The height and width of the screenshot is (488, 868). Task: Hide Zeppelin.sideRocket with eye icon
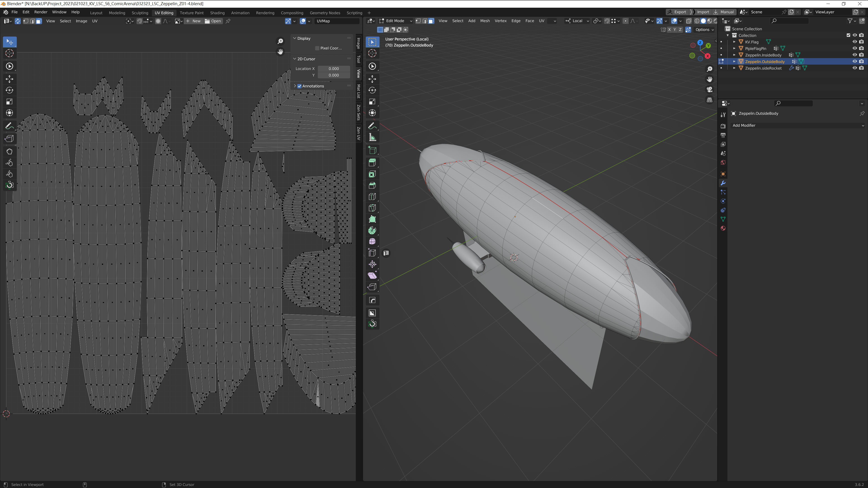[854, 68]
